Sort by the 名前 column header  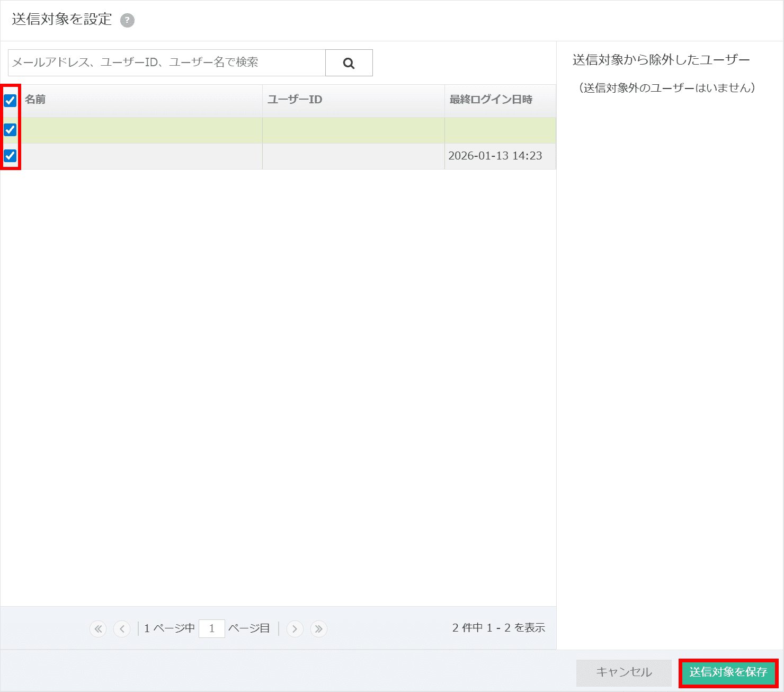coord(35,100)
